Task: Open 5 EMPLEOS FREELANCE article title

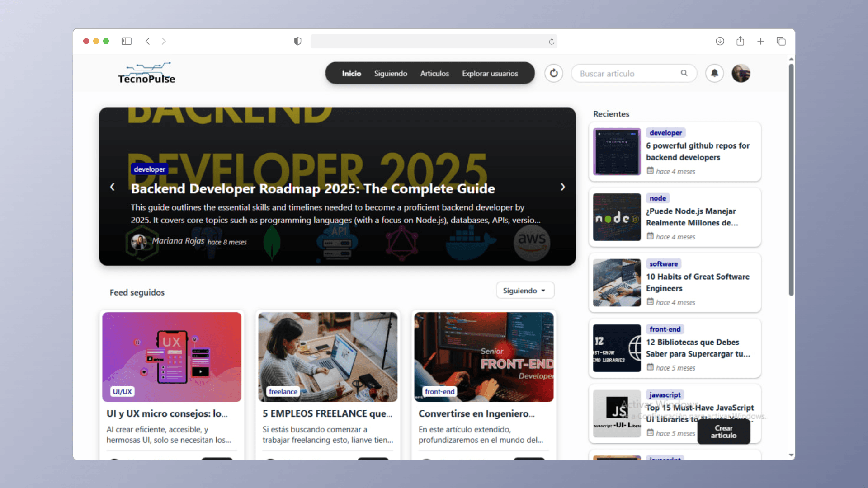Action: pyautogui.click(x=327, y=413)
